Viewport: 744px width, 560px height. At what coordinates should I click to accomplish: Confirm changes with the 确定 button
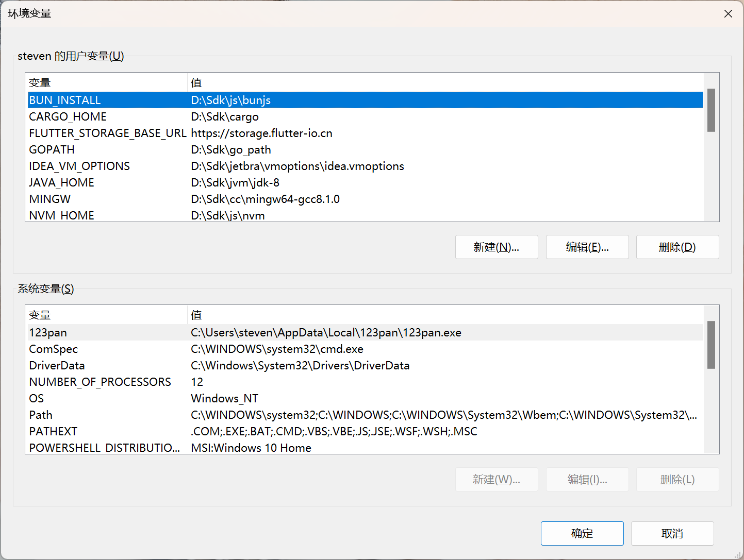(x=582, y=533)
